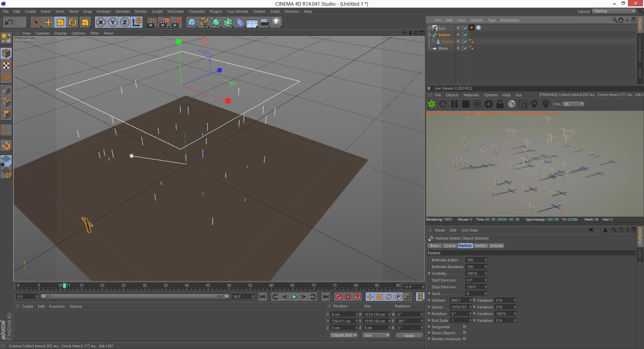This screenshot has width=644, height=349.
Task: Pause the Live Viewer render
Action: [x=454, y=104]
